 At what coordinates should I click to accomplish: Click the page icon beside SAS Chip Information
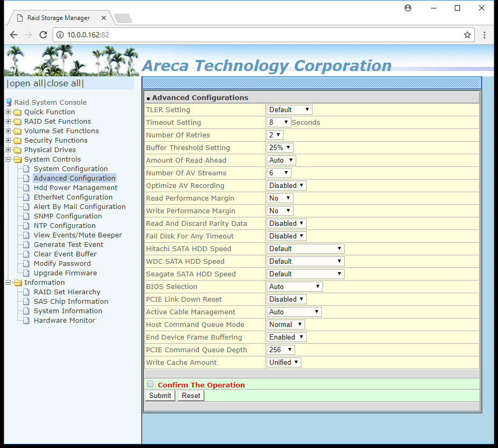[x=27, y=302]
